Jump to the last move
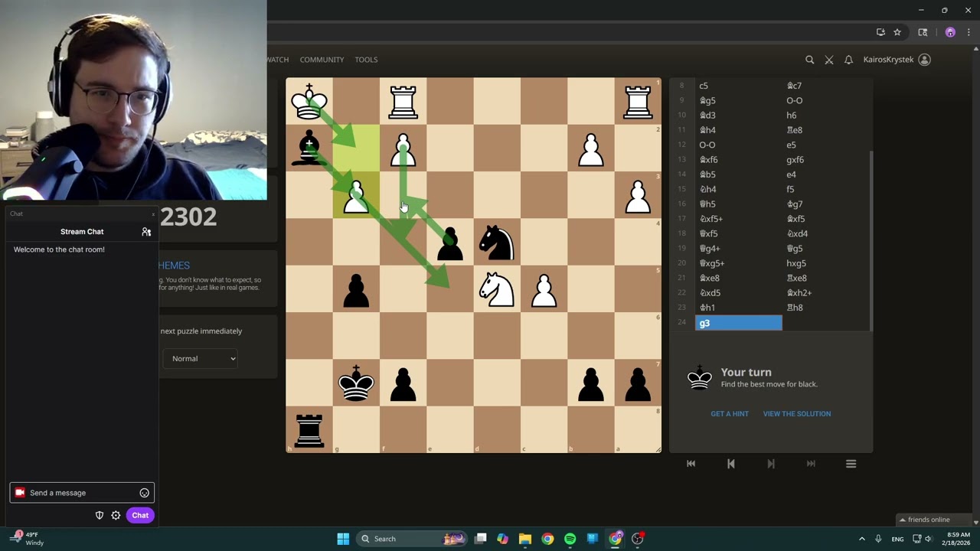980x551 pixels. click(811, 464)
